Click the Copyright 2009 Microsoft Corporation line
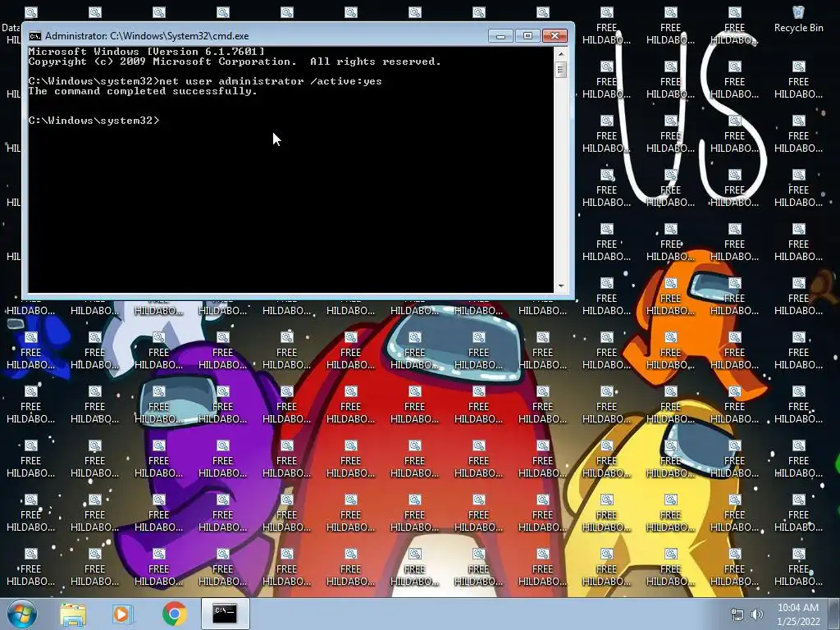The height and width of the screenshot is (630, 840). (x=235, y=62)
